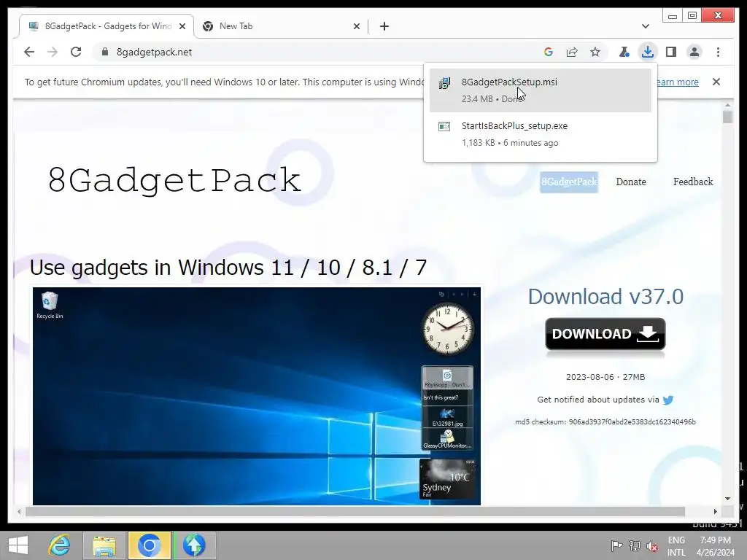Select the 8GadgetPack nav menu item

(569, 182)
